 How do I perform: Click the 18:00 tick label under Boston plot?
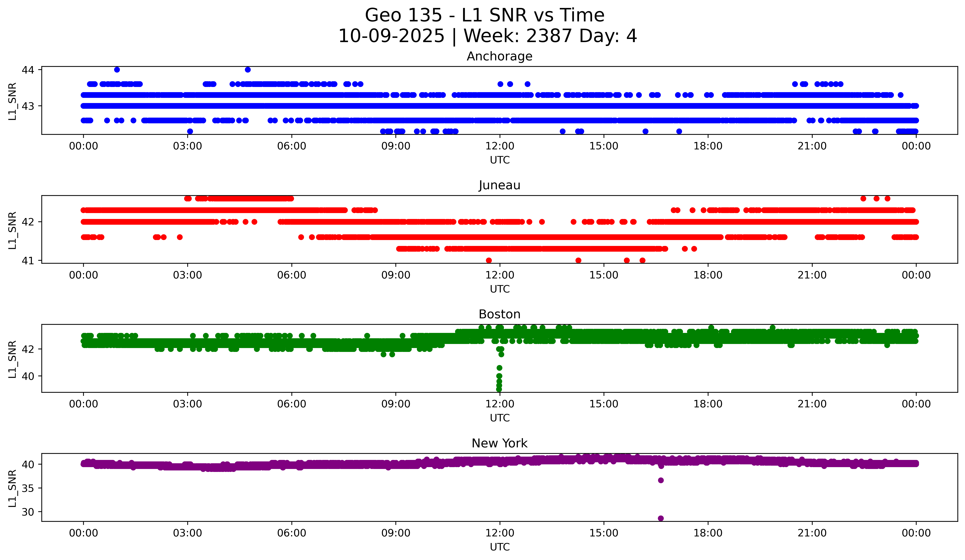click(708, 404)
